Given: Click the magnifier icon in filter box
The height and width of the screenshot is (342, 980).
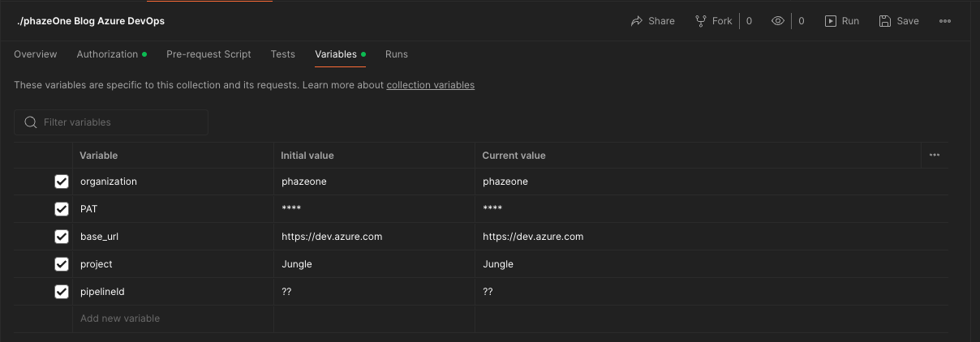Looking at the screenshot, I should (31, 122).
